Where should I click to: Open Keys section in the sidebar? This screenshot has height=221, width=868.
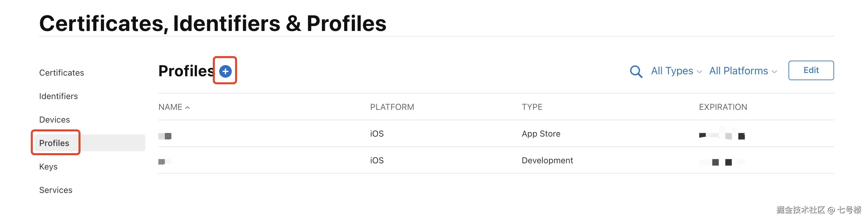48,167
